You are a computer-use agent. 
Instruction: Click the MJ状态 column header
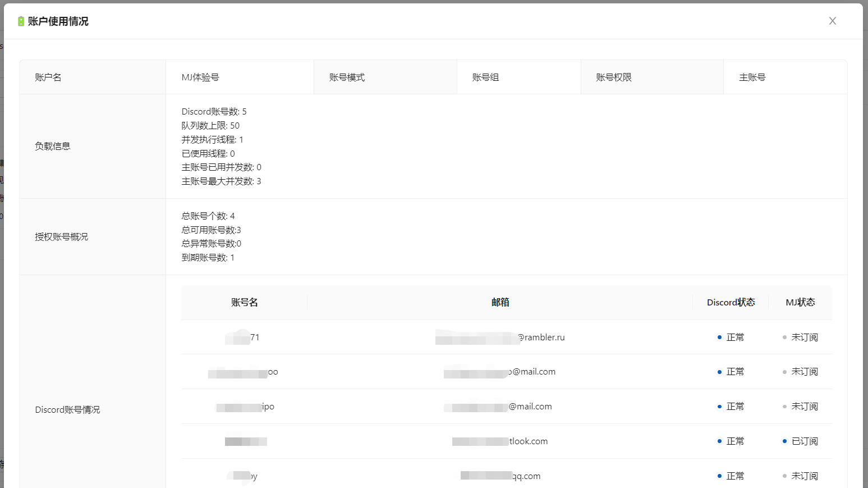tap(800, 303)
